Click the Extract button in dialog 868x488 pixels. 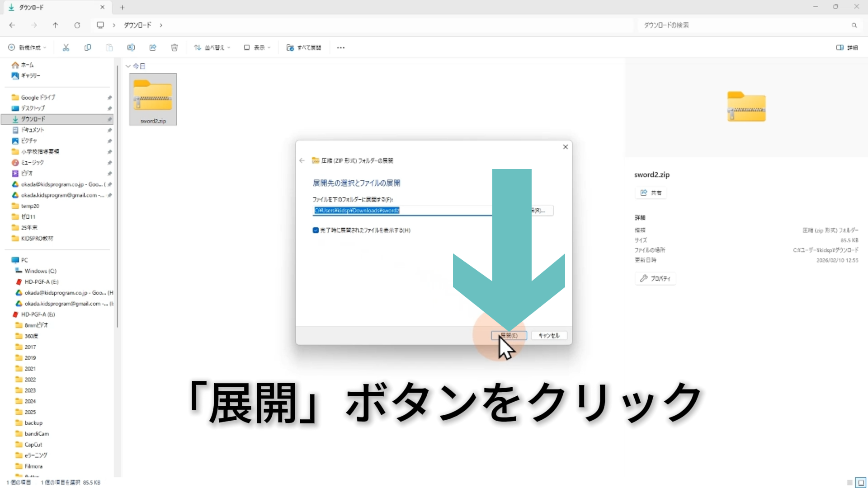tap(509, 335)
